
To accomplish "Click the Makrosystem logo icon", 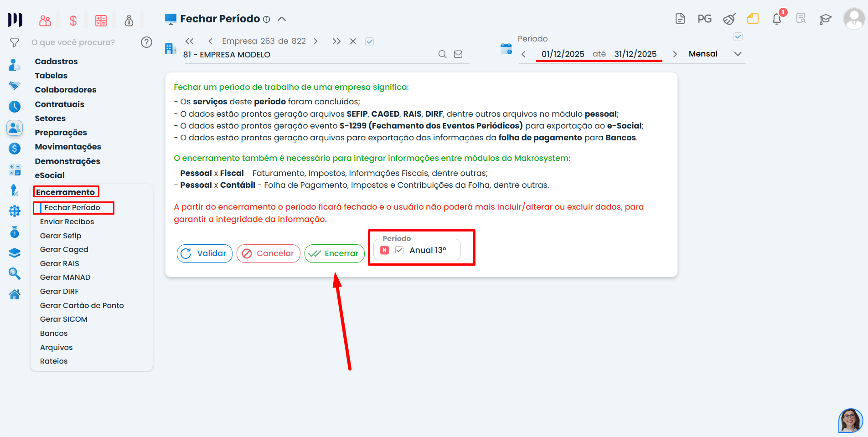I will pos(15,20).
